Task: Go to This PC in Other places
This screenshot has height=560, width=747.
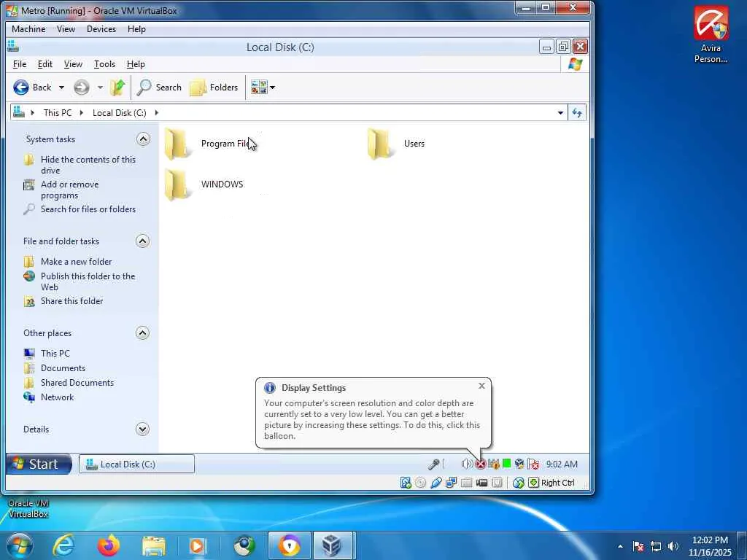Action: pyautogui.click(x=55, y=354)
